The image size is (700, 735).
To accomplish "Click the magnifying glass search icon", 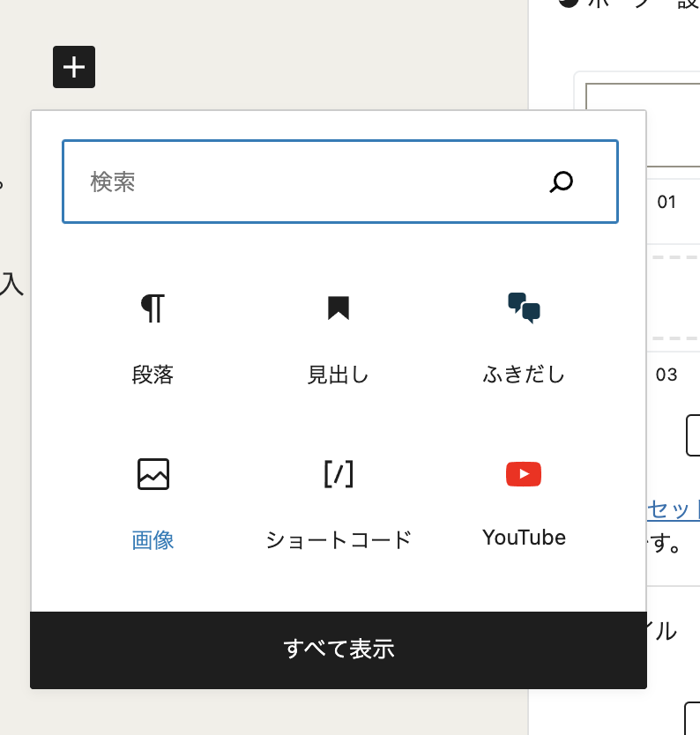I will (562, 182).
